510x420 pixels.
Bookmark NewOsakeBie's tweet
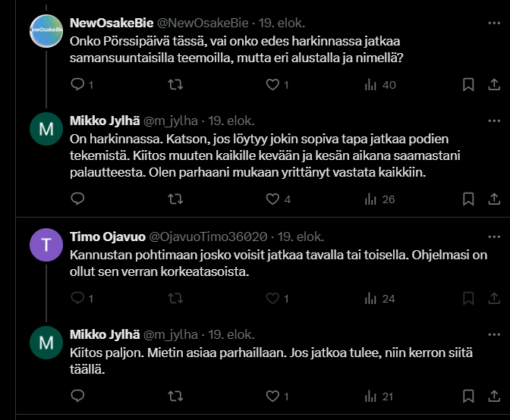click(468, 84)
